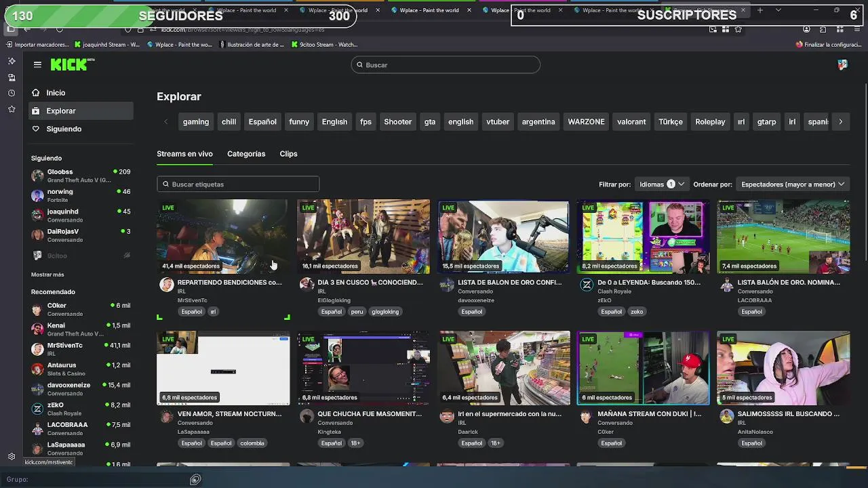Open the norwing channel avatar

(37, 195)
